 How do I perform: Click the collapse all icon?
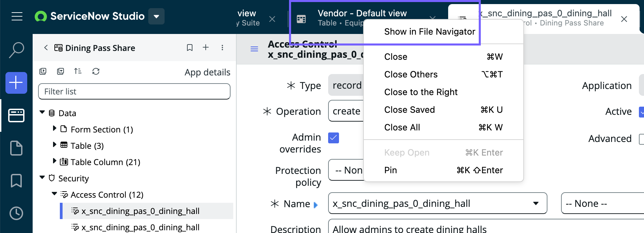[x=61, y=71]
